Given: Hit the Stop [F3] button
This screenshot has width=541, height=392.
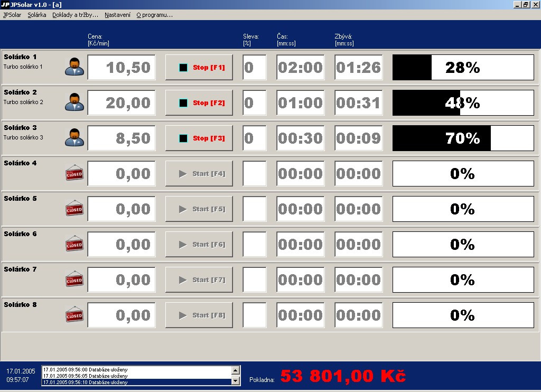Looking at the screenshot, I should (199, 138).
